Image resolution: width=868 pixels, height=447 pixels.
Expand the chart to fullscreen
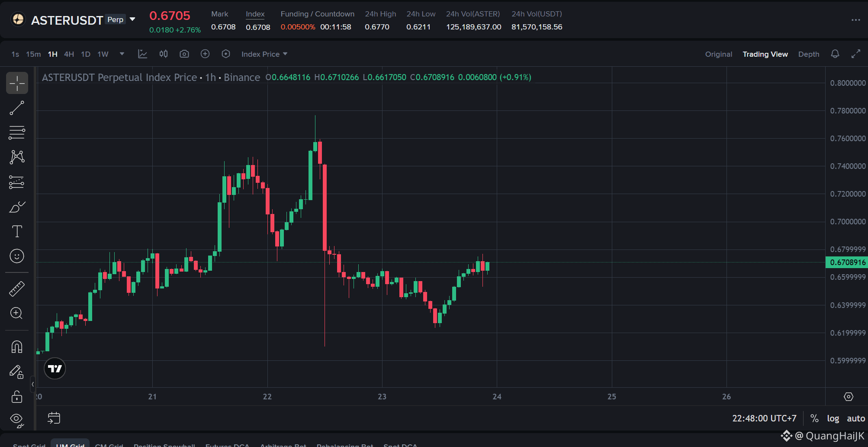856,54
